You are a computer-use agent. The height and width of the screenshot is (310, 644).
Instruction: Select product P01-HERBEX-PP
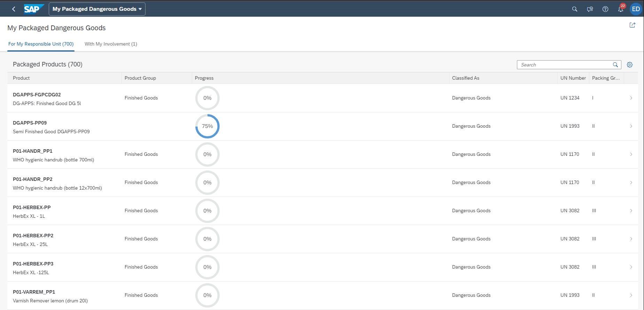[32, 207]
